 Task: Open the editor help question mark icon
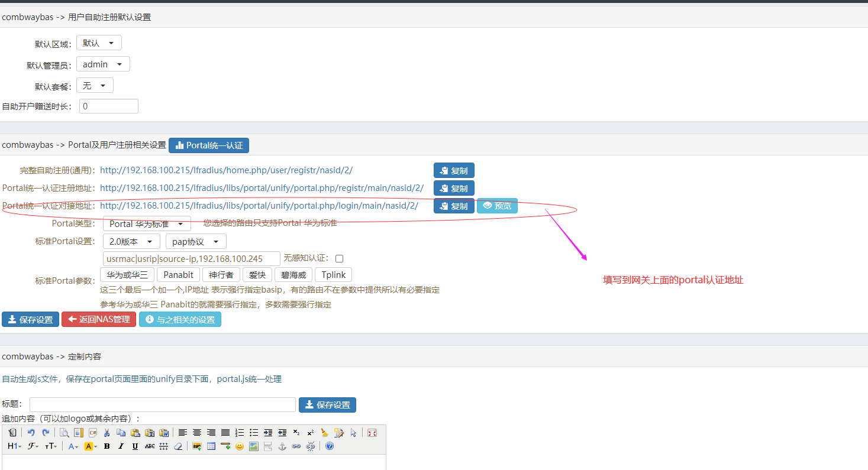click(330, 446)
